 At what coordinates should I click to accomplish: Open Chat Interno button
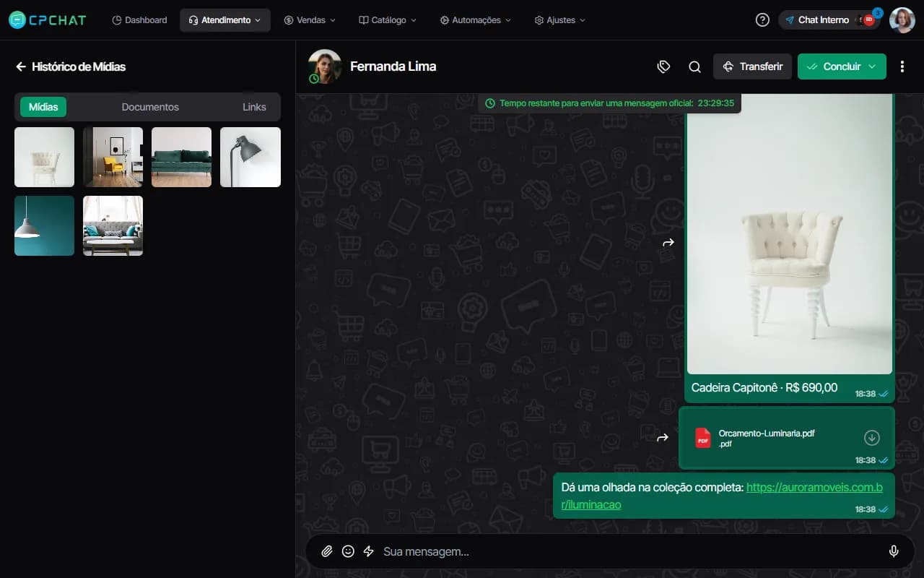click(831, 20)
